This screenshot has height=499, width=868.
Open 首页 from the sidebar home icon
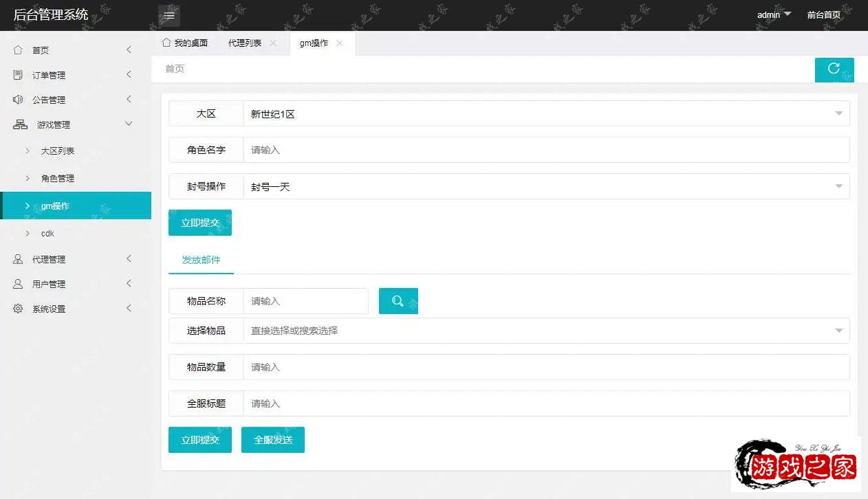19,49
